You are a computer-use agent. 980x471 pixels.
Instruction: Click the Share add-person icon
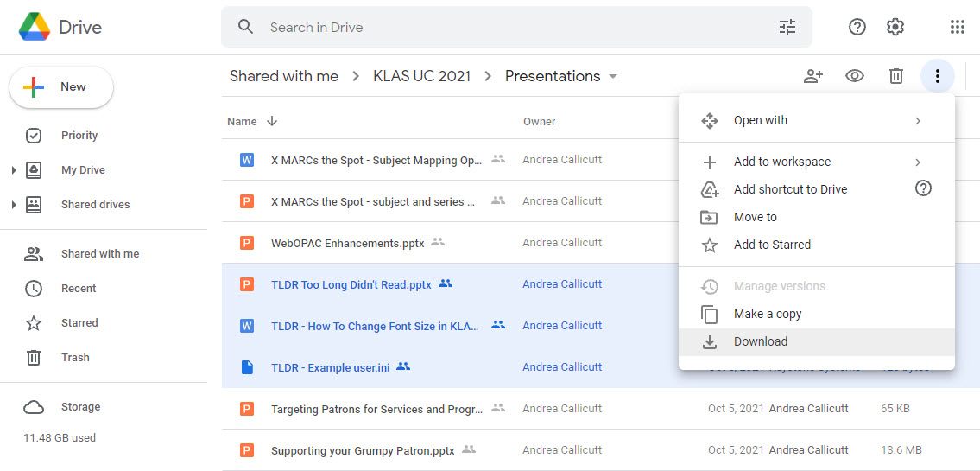click(812, 76)
